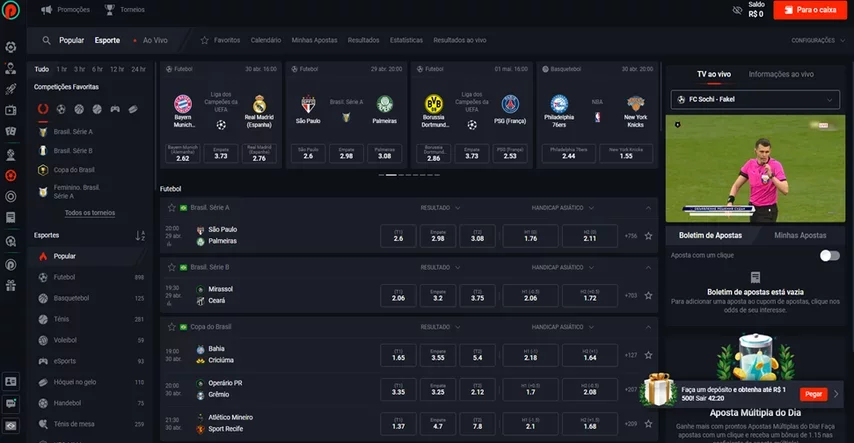Show more markets +756 for São Paulo match
Viewport: 854px width, 443px height.
coord(631,236)
